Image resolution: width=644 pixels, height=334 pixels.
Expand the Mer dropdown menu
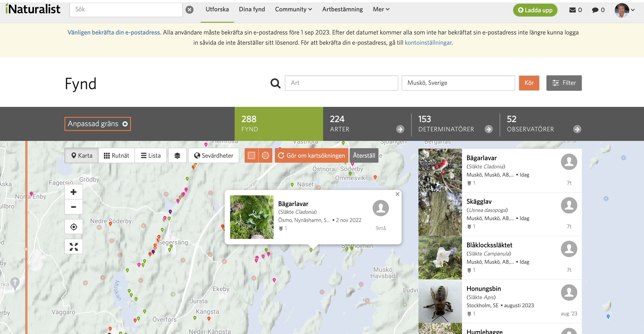tap(381, 9)
